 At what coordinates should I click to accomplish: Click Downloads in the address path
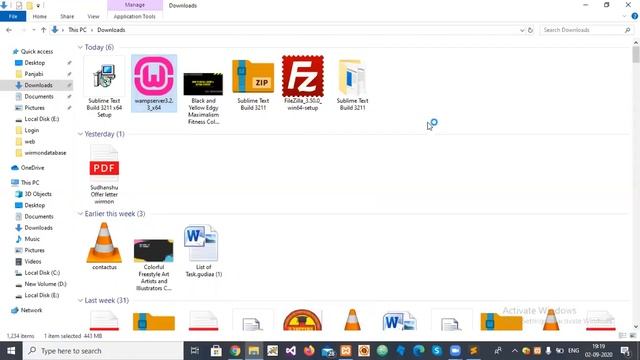[x=111, y=30]
